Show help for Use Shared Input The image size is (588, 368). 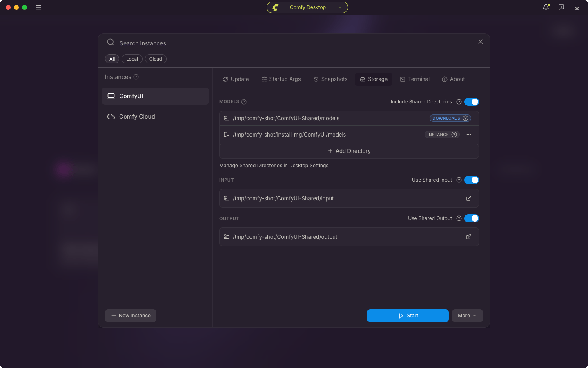tap(459, 180)
